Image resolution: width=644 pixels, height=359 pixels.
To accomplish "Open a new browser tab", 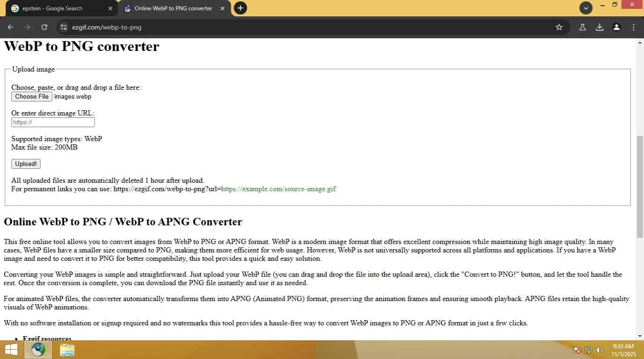I will [x=240, y=8].
